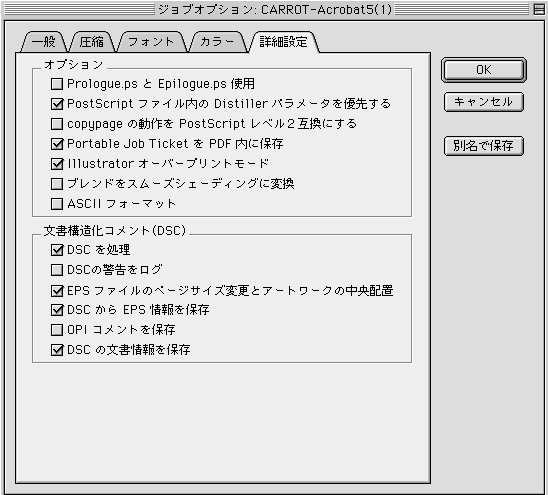Enable ブレンドをスムーズシェーディングに変換 checkbox

[57, 184]
